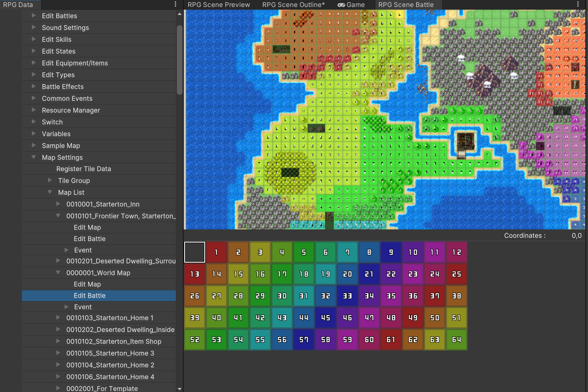Expand the Edit States section
Screen dimensions: 588x392
[x=34, y=51]
